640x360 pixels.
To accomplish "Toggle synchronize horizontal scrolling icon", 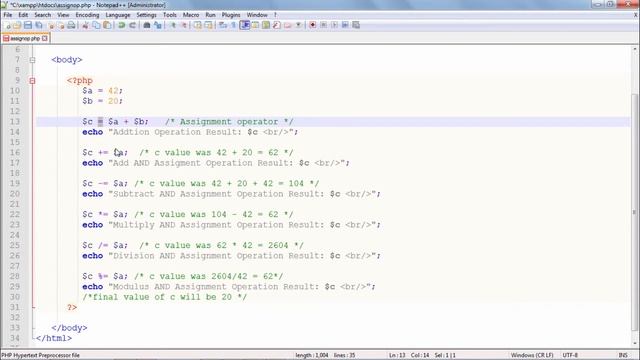I will 208,25.
